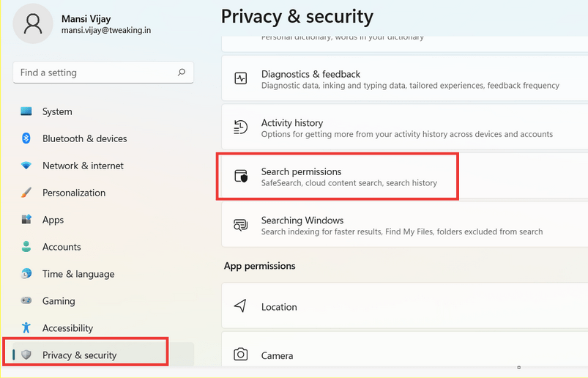Image resolution: width=588 pixels, height=378 pixels.
Task: Open Accessibility settings
Action: pos(103,327)
